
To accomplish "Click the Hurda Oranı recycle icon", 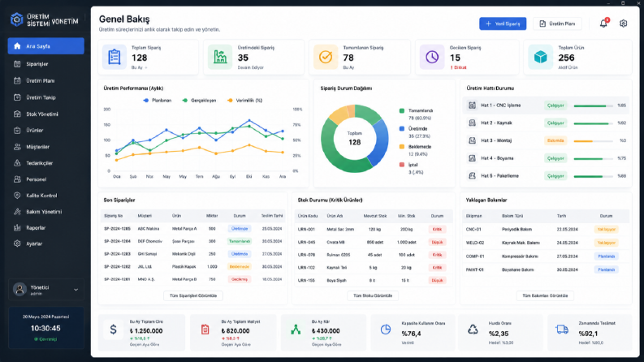I will pos(473,330).
